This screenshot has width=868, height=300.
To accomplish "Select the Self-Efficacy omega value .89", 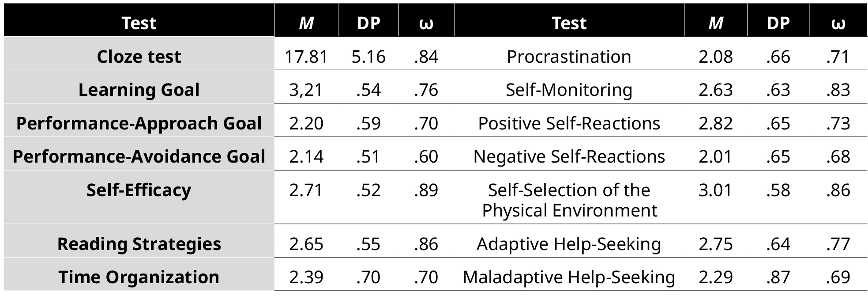I will tap(426, 190).
